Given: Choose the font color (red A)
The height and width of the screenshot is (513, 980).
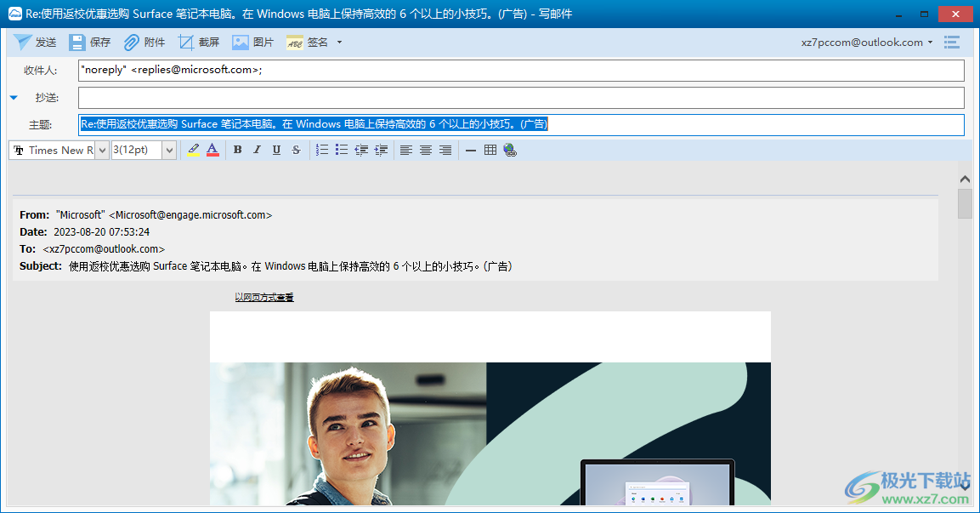Looking at the screenshot, I should pyautogui.click(x=212, y=151).
